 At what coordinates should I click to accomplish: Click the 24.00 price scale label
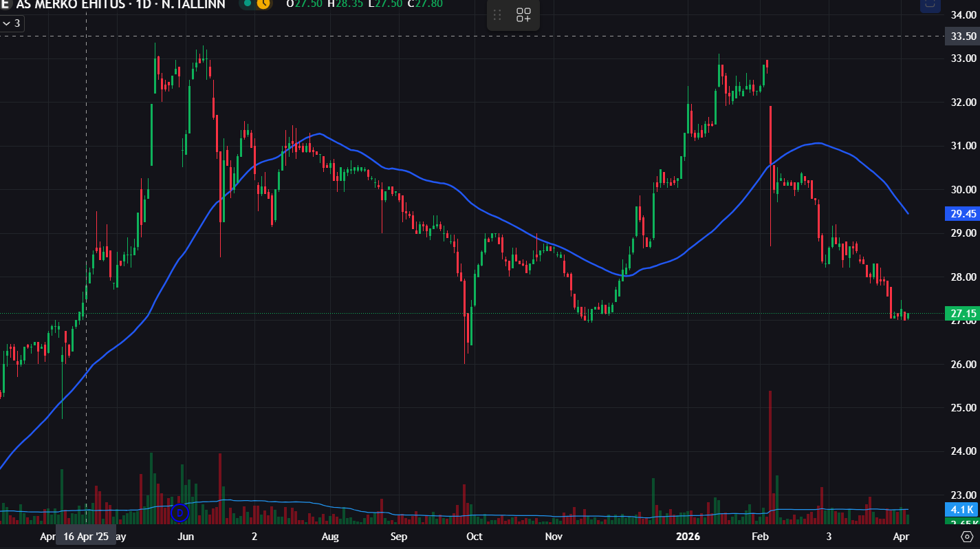coord(963,451)
